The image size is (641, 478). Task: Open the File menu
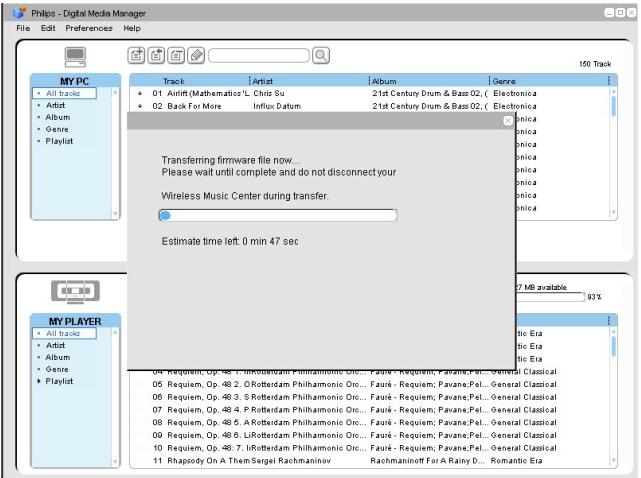coord(23,28)
